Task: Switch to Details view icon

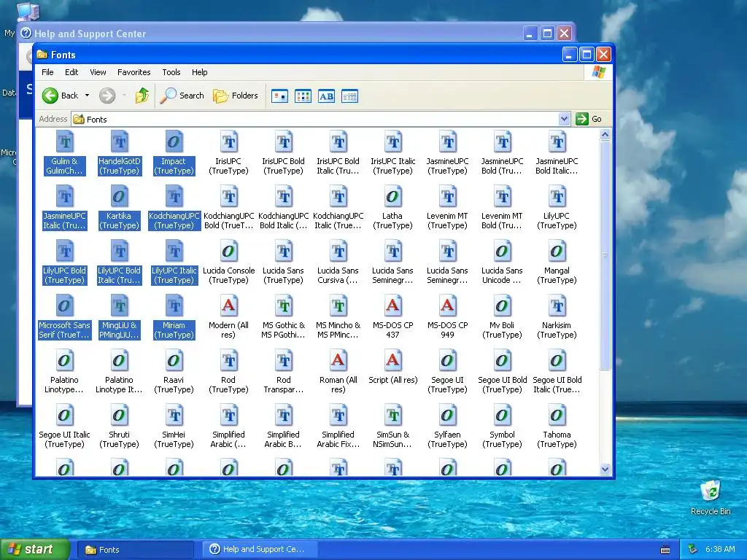Action: 349,96
